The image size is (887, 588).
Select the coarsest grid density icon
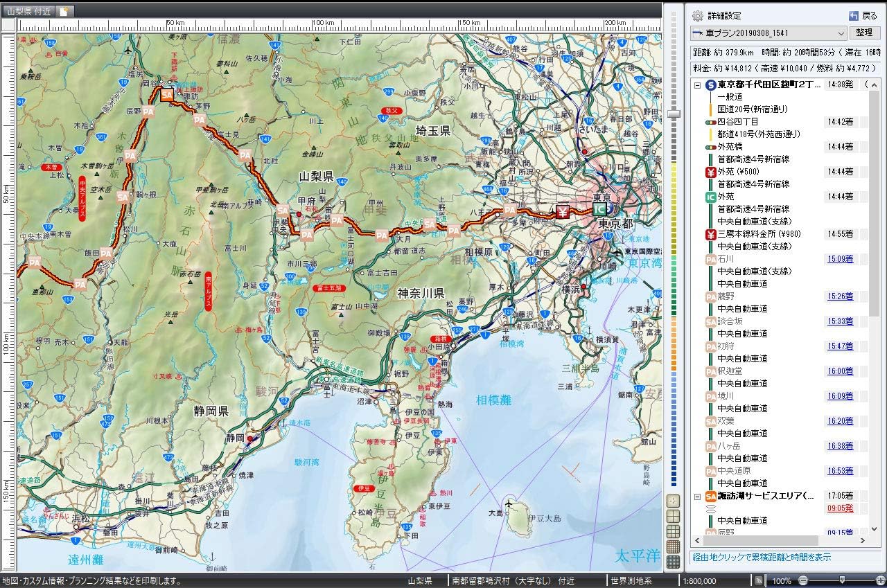[x=673, y=501]
